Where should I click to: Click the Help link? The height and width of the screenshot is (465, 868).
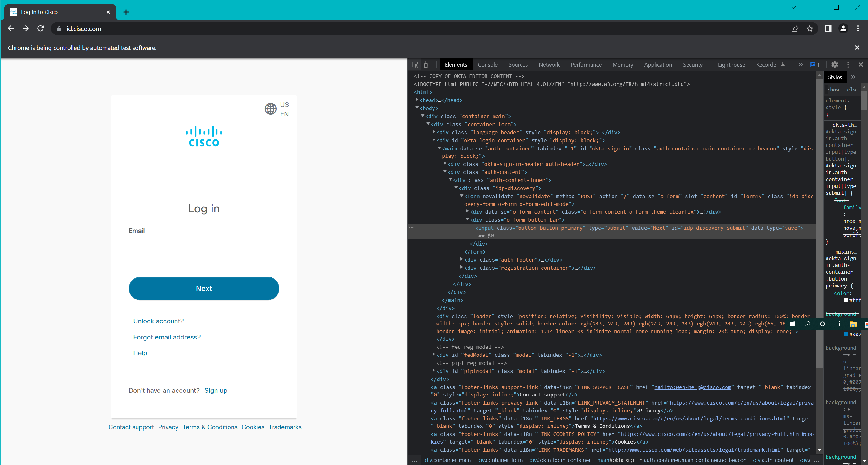[x=140, y=353]
